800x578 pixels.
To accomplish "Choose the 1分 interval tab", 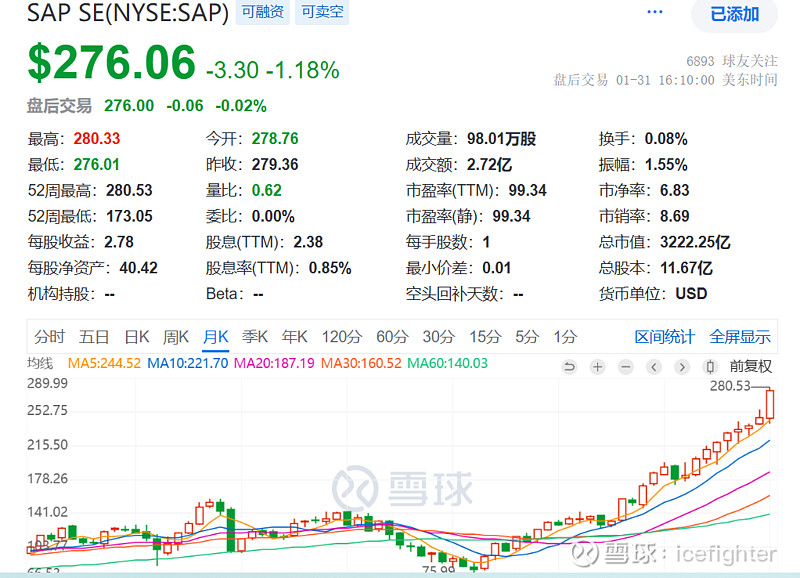I will coord(565,337).
